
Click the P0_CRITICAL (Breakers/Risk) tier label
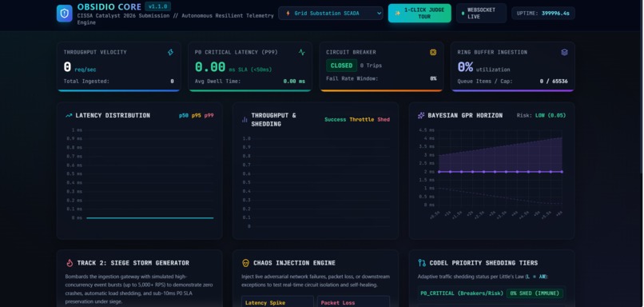pos(461,293)
